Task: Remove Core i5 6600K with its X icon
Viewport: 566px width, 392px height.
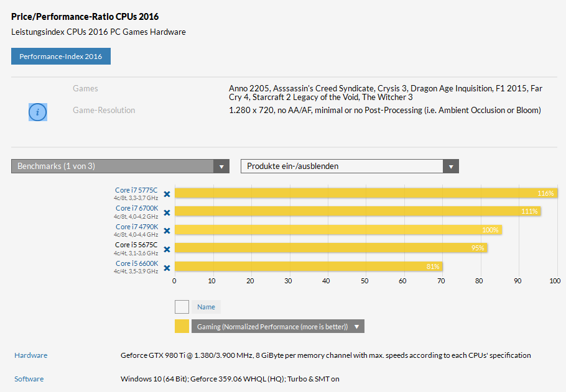Action: pyautogui.click(x=167, y=268)
